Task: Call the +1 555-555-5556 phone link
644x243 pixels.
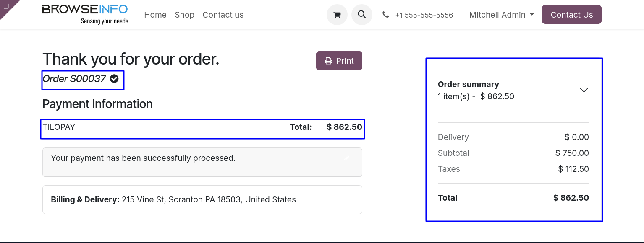Action: 424,15
